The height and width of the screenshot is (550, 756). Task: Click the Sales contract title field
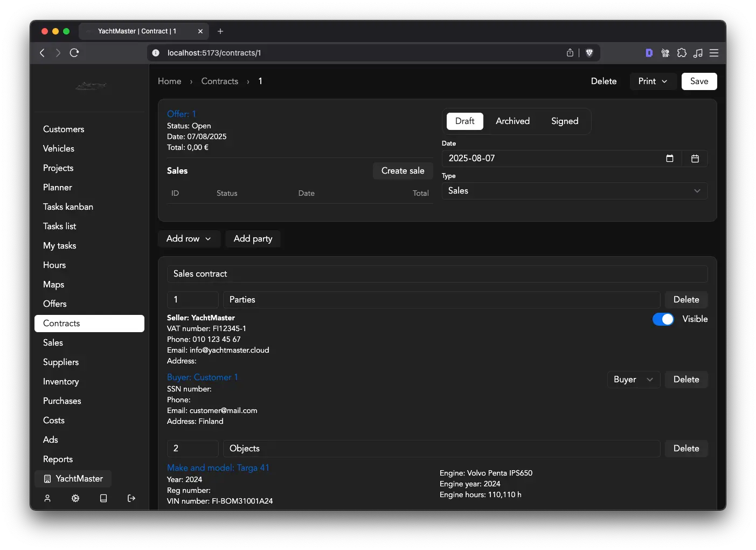437,274
